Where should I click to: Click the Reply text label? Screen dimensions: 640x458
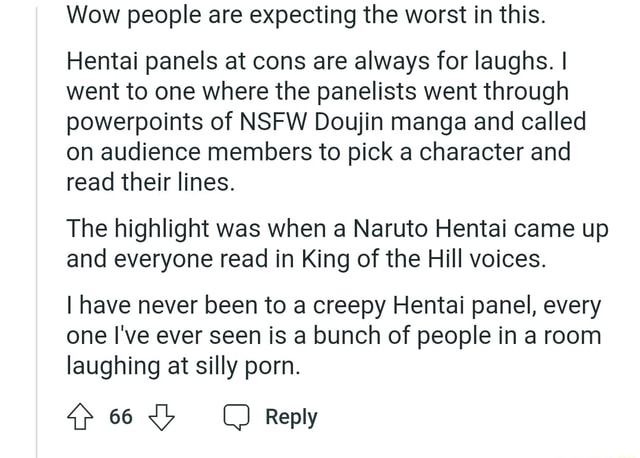291,418
